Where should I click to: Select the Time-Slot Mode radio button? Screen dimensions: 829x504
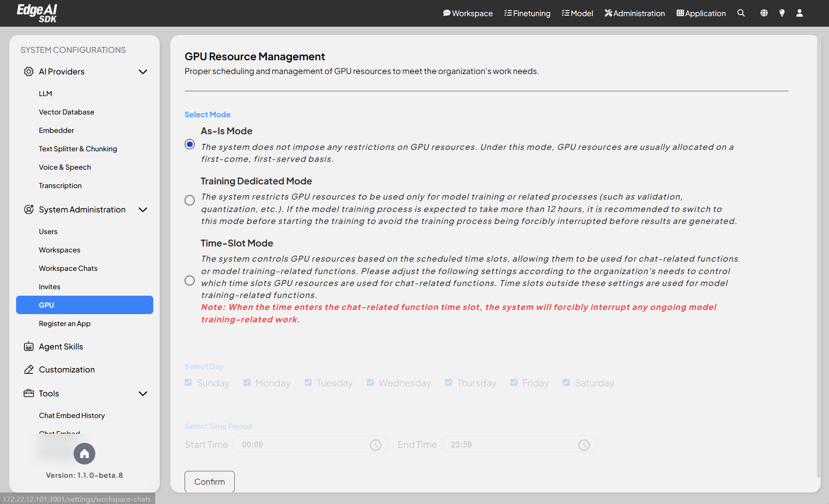click(x=190, y=281)
